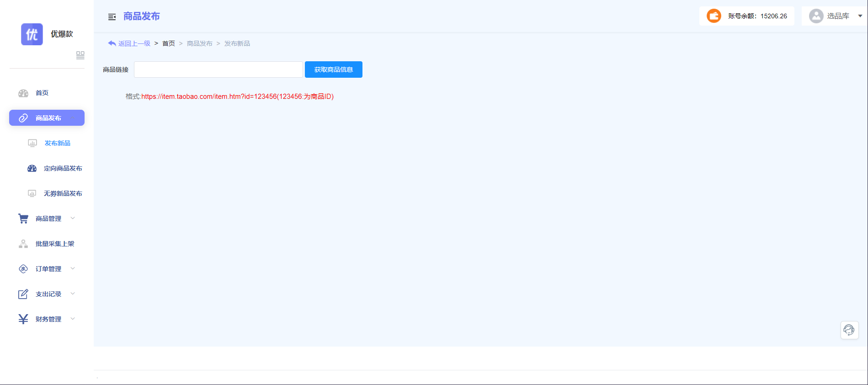Focus the 商品链接 input field

point(218,70)
